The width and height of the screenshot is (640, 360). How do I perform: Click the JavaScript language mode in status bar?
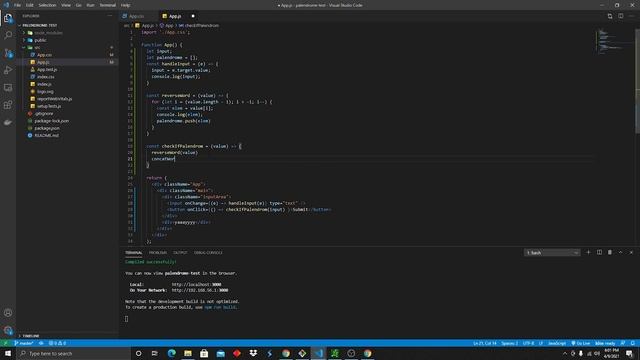[557, 343]
